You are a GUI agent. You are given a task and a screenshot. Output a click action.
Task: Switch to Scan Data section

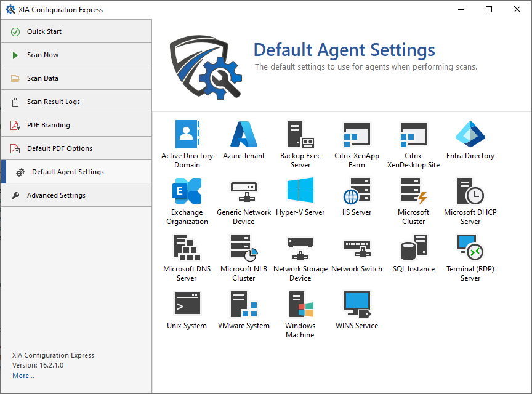pos(76,78)
